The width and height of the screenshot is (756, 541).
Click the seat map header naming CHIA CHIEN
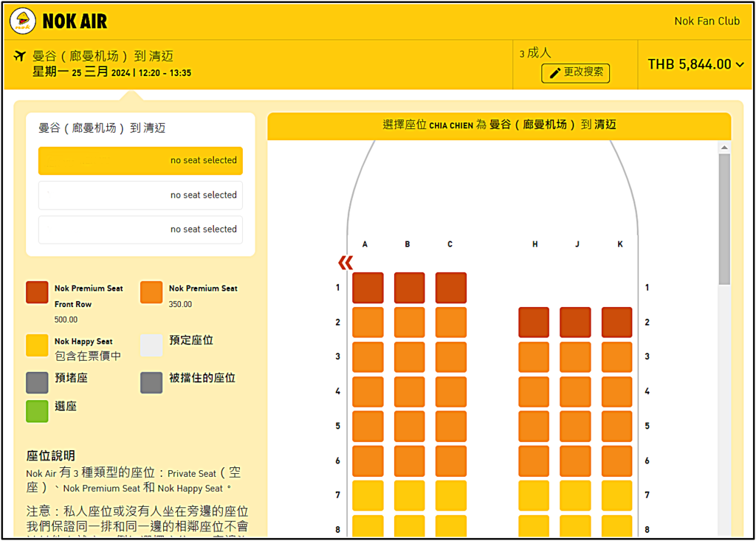[500, 125]
